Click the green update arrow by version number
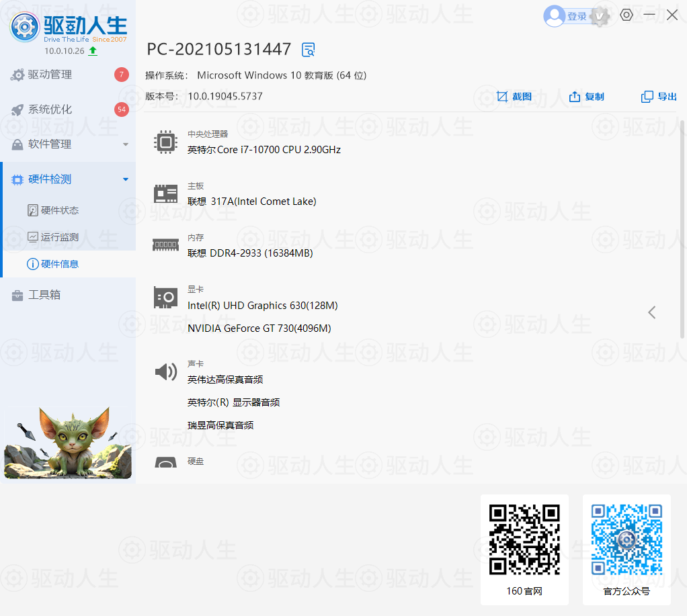This screenshot has height=616, width=687. [x=93, y=50]
